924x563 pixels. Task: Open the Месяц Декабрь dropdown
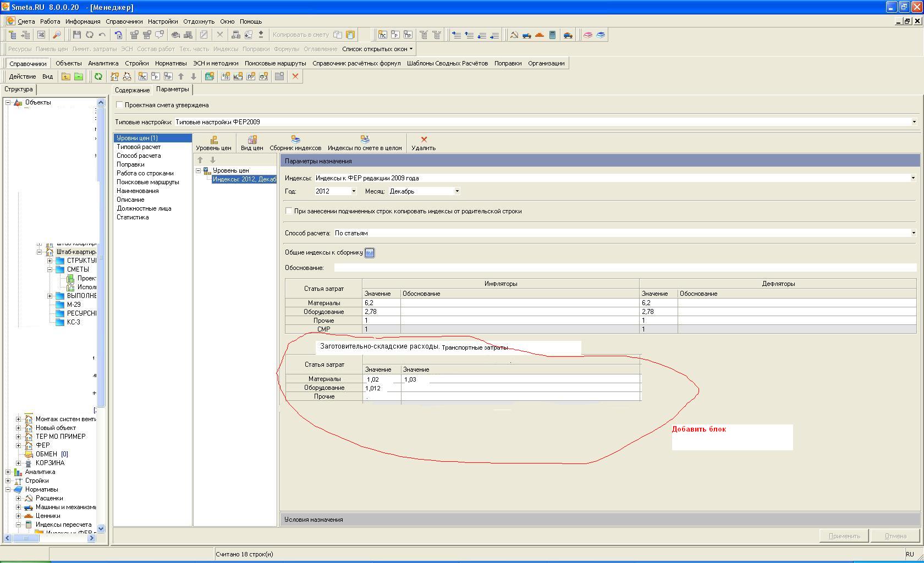coord(457,191)
